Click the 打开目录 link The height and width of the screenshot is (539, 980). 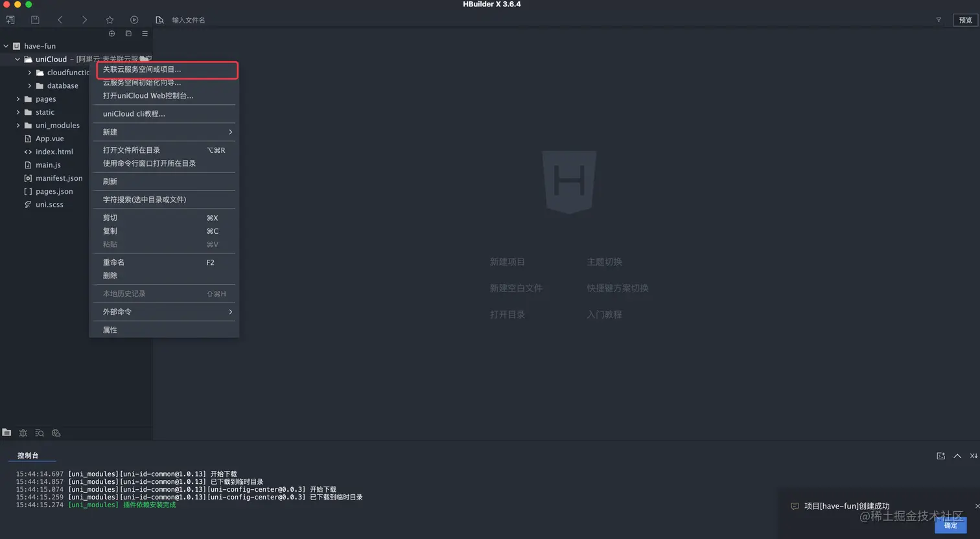[x=507, y=315]
